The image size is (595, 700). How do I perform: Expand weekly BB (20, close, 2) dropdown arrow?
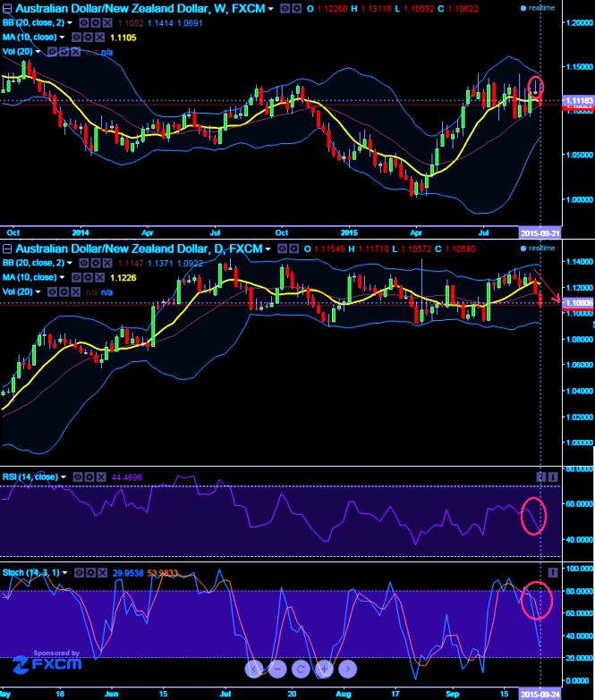[x=70, y=22]
